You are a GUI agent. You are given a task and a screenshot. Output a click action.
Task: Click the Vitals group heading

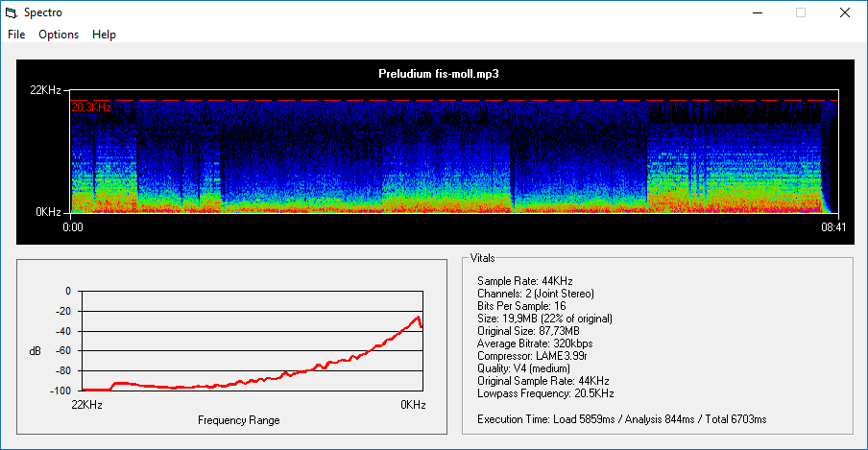[x=482, y=258]
